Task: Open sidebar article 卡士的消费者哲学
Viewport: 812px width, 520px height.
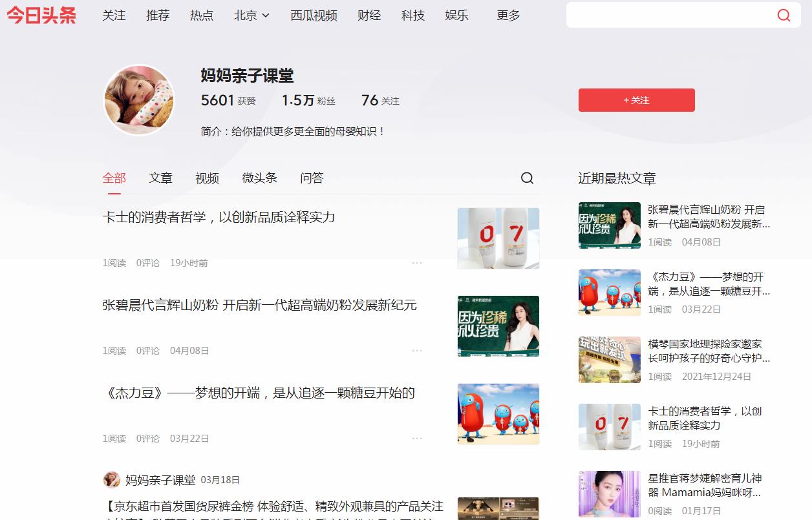Action: click(705, 419)
